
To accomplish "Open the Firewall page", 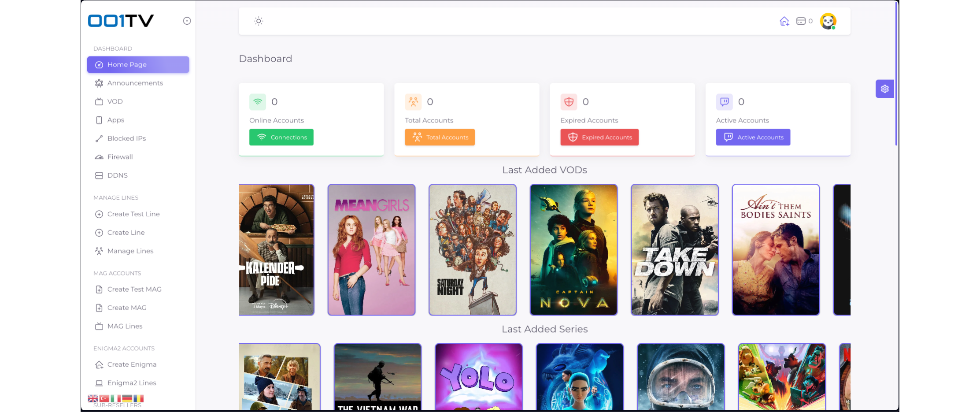I will click(138, 157).
